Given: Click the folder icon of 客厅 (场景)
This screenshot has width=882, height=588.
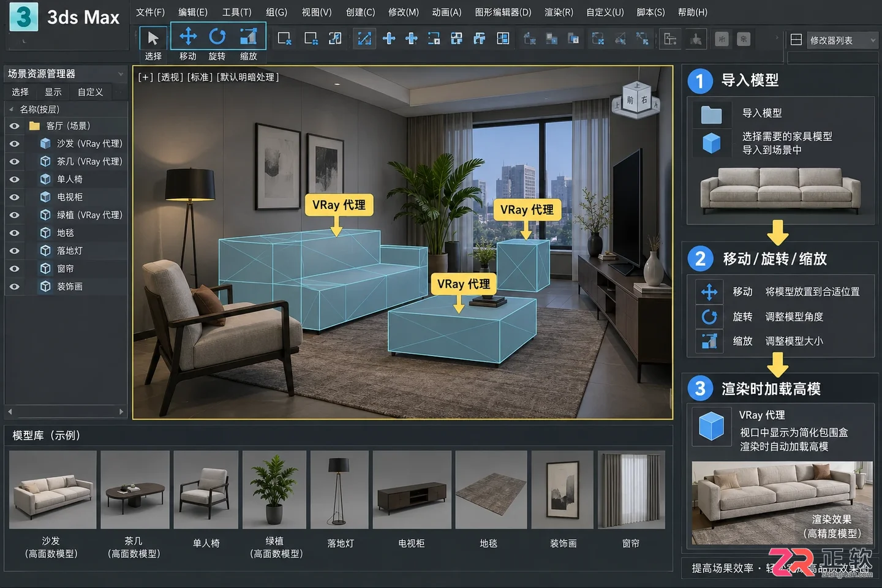Looking at the screenshot, I should click(35, 126).
